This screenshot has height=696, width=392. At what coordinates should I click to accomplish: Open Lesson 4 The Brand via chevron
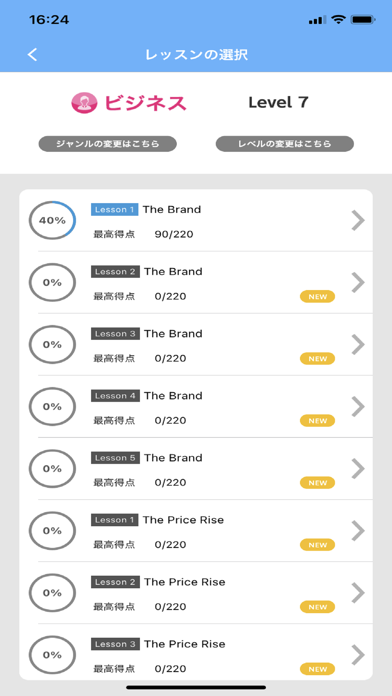tap(358, 406)
